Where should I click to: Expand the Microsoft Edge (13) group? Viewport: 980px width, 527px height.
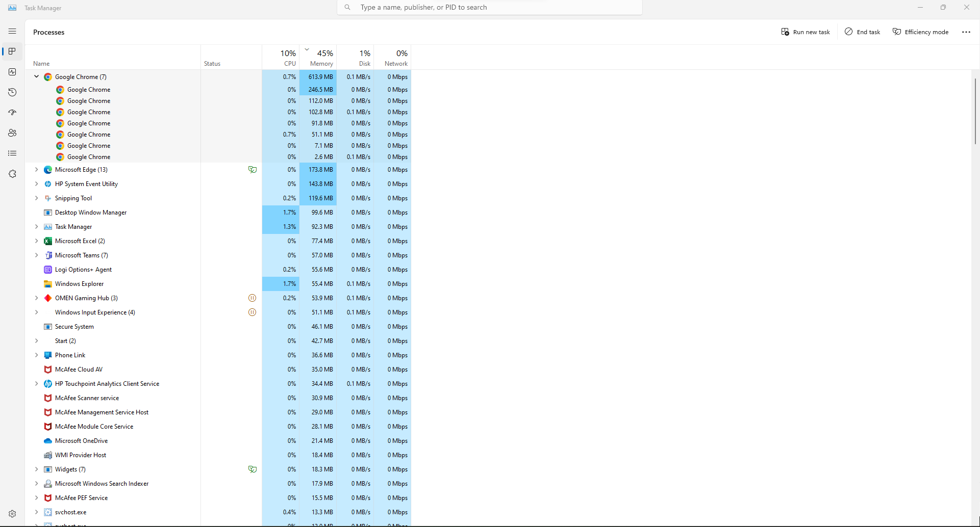pos(36,170)
